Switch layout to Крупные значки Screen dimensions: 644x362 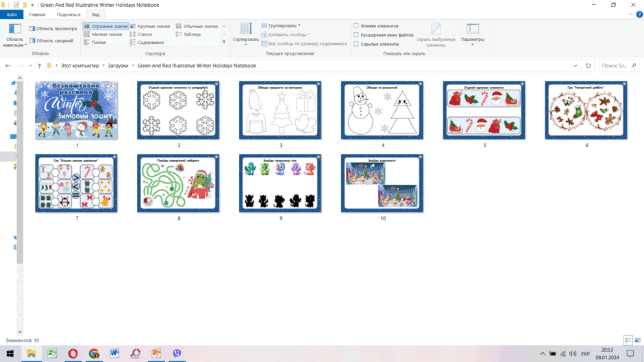[x=149, y=26]
